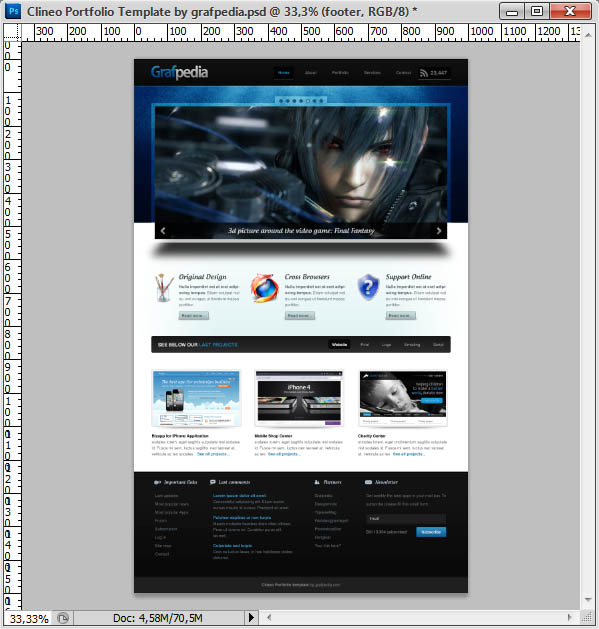
Task: Click the status bar icon beside the zoom field
Action: pos(63,618)
